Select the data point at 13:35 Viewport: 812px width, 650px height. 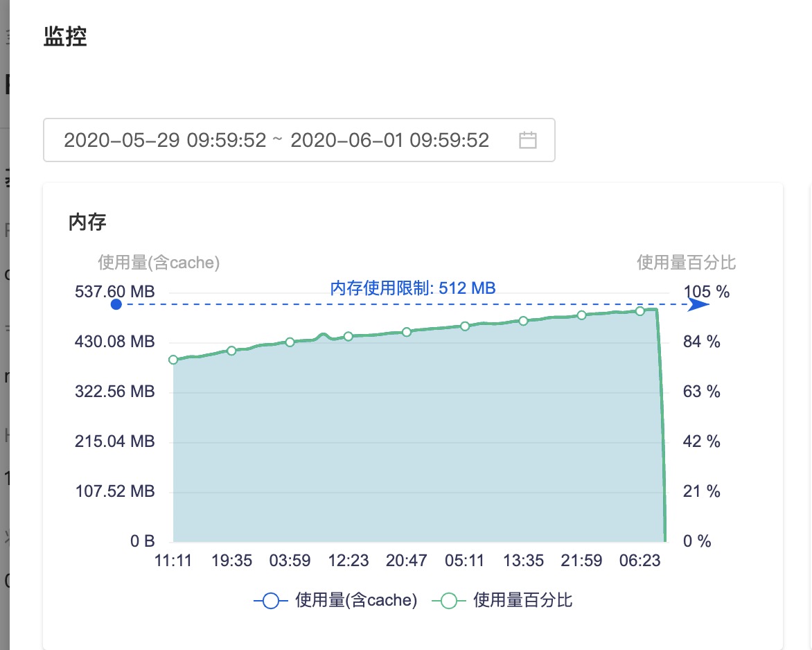[x=524, y=321]
